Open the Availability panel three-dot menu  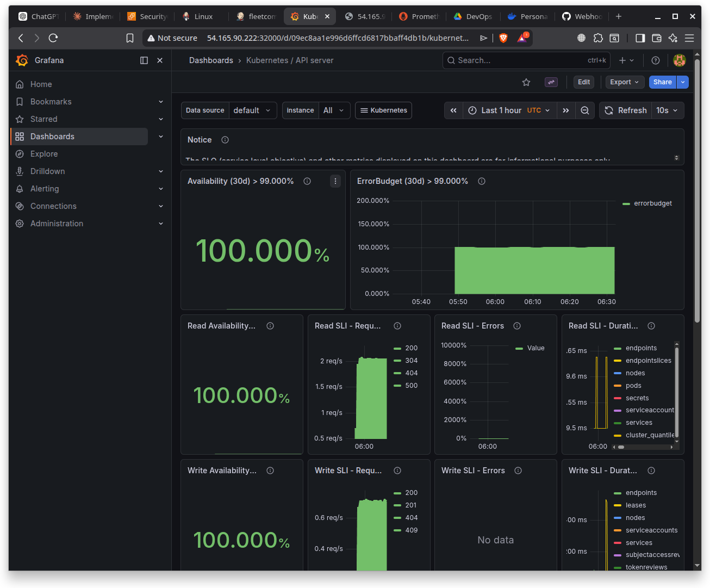(x=335, y=181)
